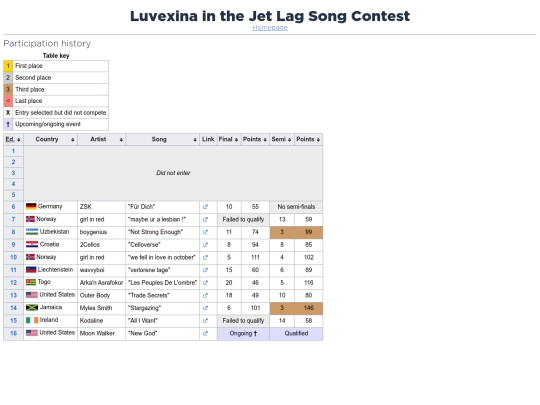Click the red Last place key swatch

(x=8, y=101)
